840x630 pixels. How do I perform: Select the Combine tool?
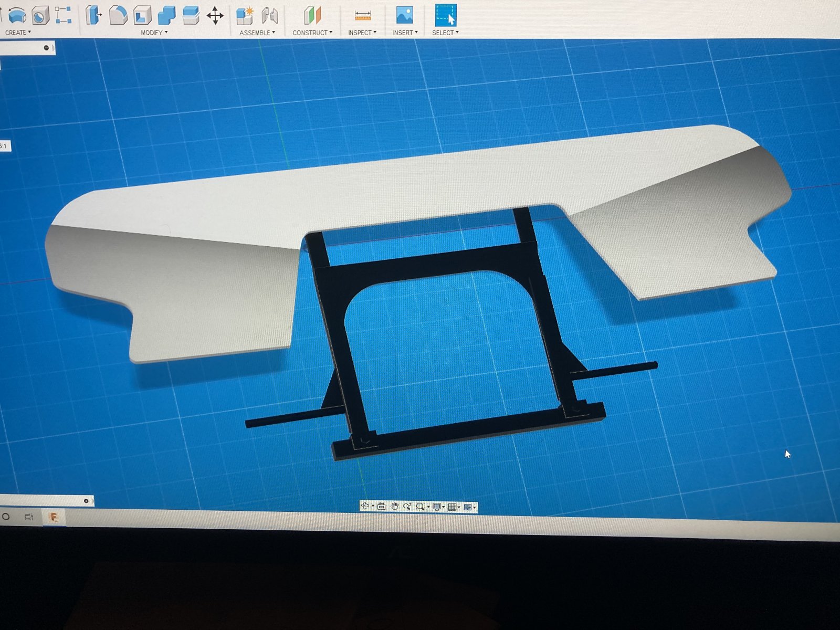(166, 15)
